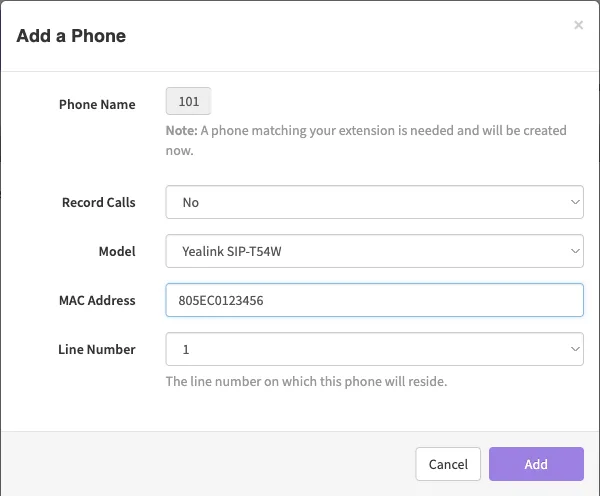Click the 'Add a Phone' dialog title

click(71, 36)
